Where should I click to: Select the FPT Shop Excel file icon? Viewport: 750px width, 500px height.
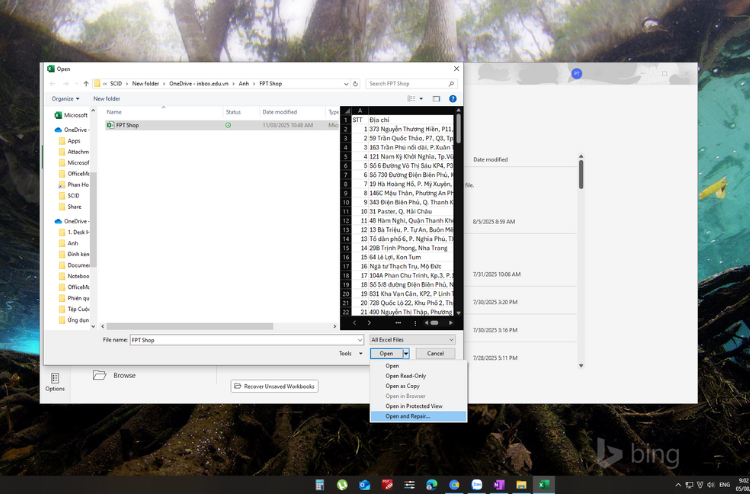click(110, 125)
